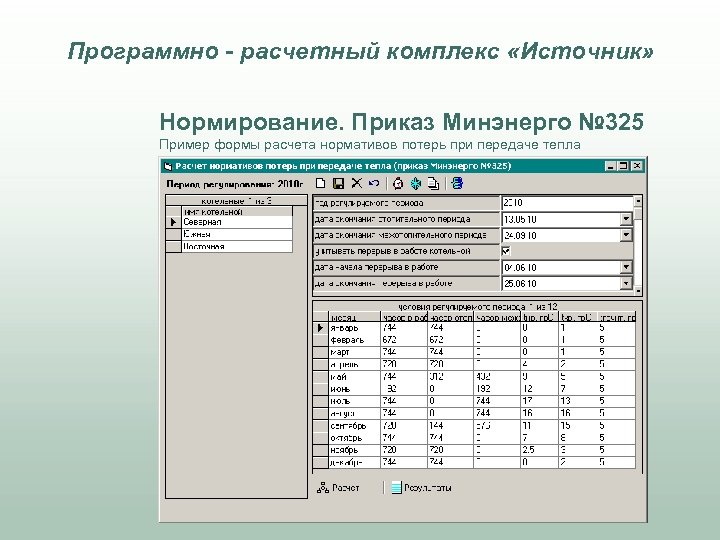
Task: Click the 144 heating hours cell for сентябрь
Action: coord(450,426)
